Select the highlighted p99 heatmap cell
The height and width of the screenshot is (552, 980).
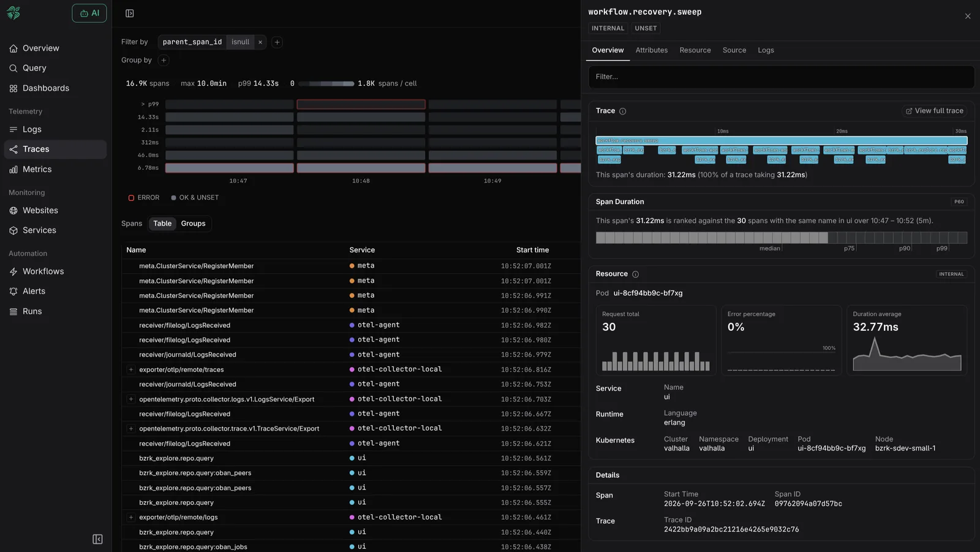tap(361, 104)
